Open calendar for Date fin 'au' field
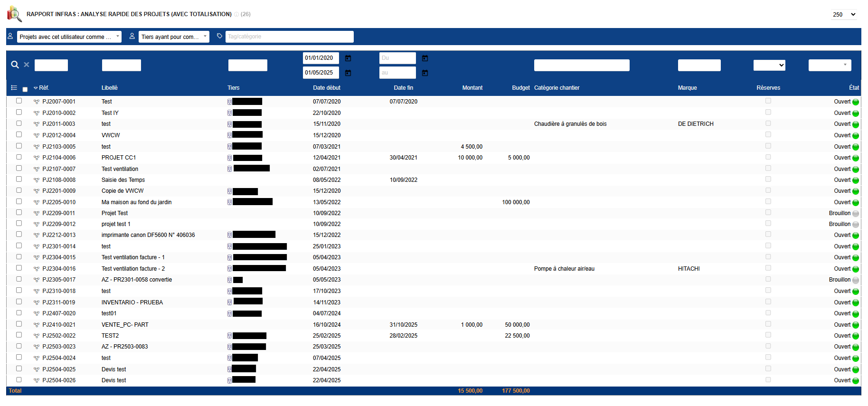 425,73
